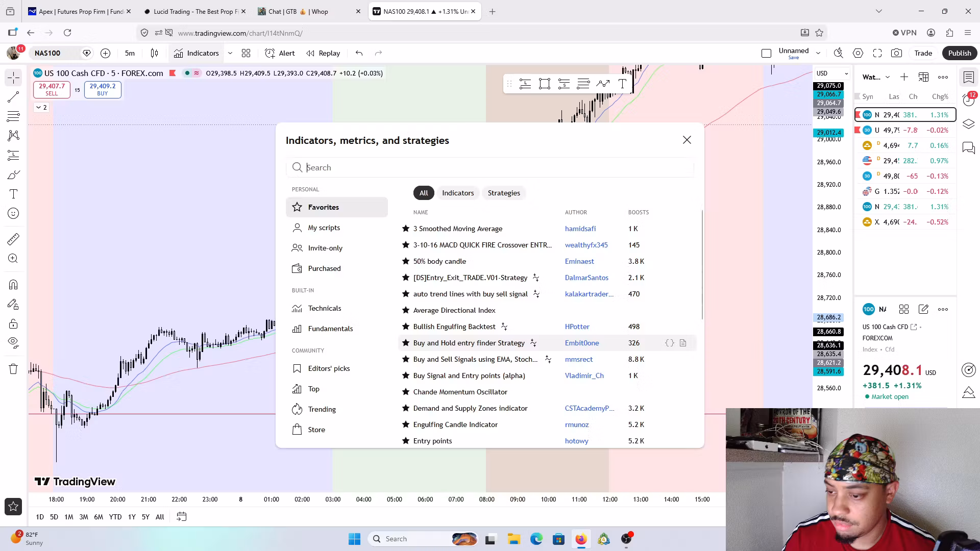The image size is (980, 551).
Task: Open Editors' picks category
Action: [337, 368]
